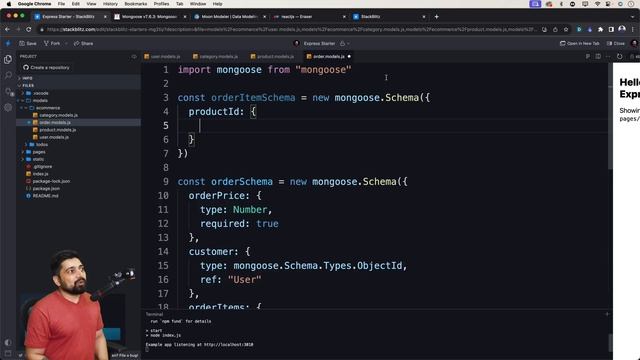
Task: Open the Bookmarks menu in menu bar
Action: [136, 4]
